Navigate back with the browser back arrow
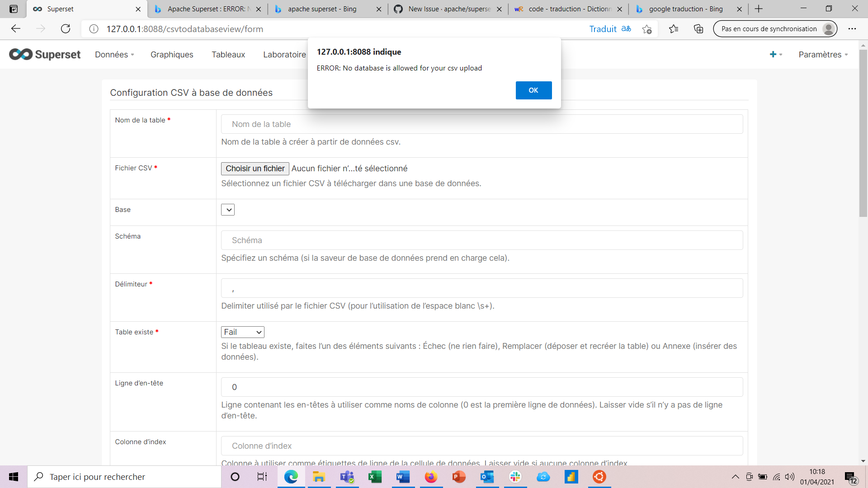 click(16, 28)
